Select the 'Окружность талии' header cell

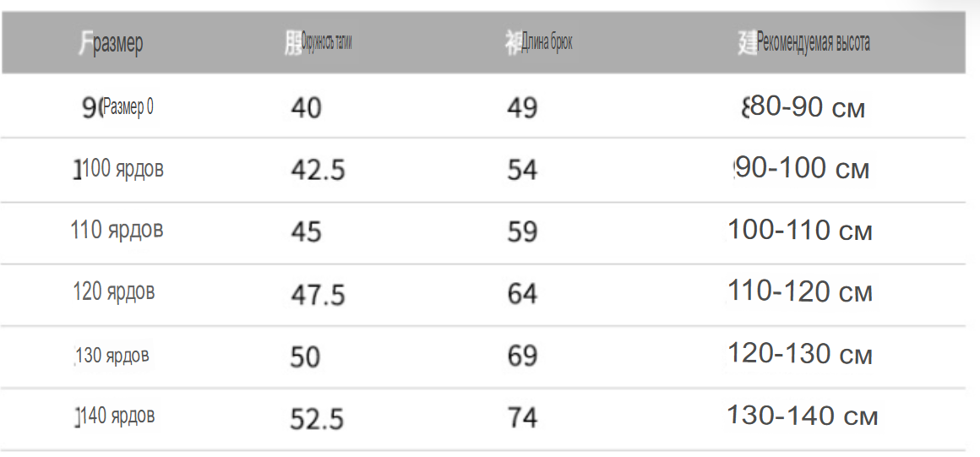coord(326,42)
